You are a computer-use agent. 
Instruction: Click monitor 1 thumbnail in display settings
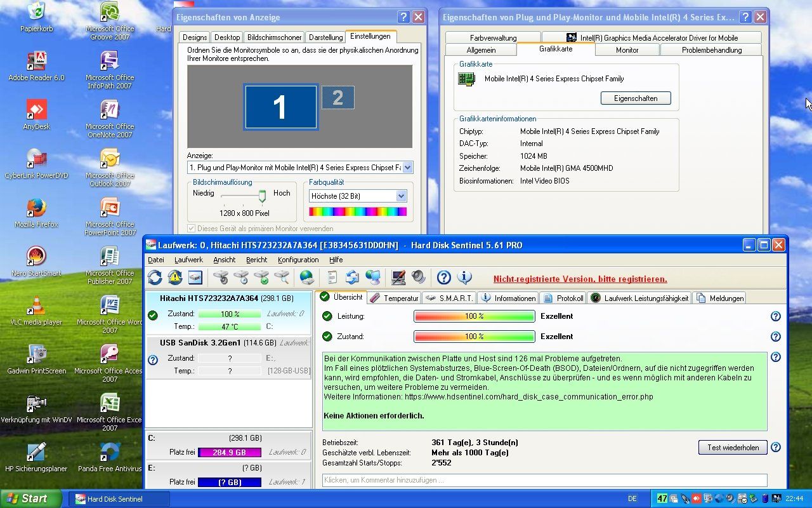[280, 107]
